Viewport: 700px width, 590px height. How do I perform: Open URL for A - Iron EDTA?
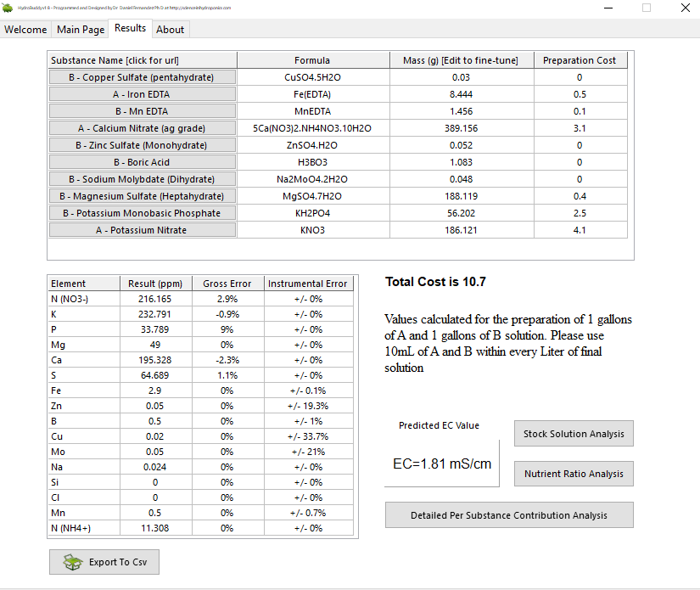(x=143, y=94)
